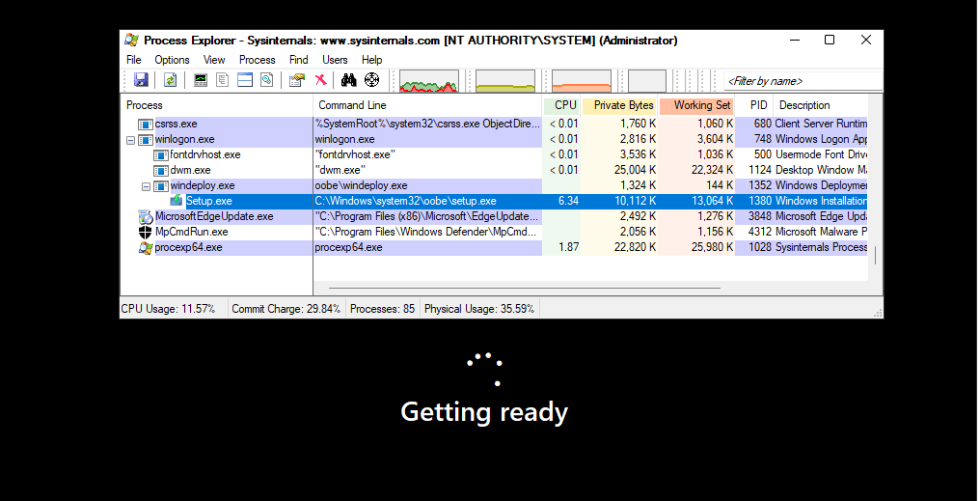Image resolution: width=980 pixels, height=501 pixels.
Task: Click the Refresh Now toolbar icon
Action: [x=170, y=80]
